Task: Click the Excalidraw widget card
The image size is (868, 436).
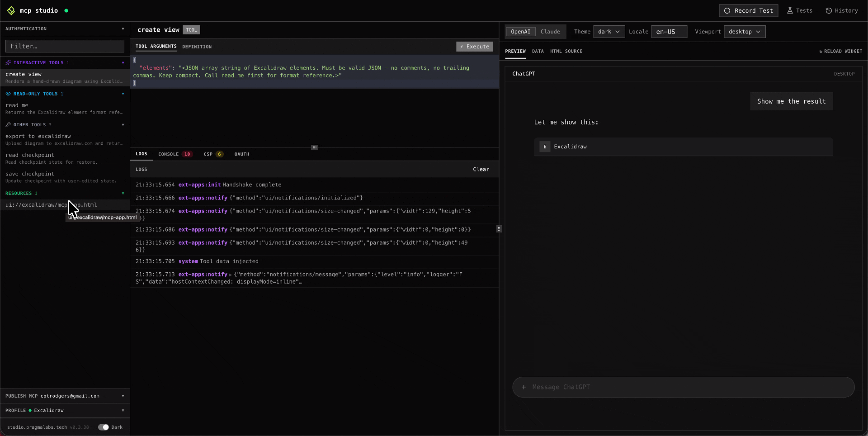Action: [x=684, y=147]
